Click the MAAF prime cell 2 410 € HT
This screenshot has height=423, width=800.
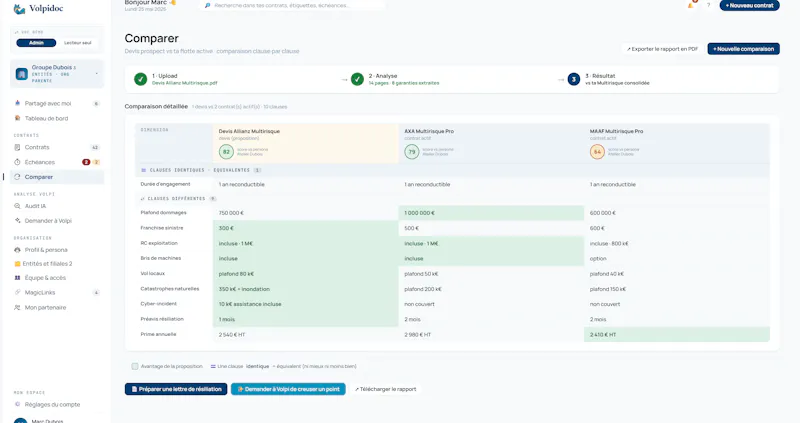coord(677,335)
